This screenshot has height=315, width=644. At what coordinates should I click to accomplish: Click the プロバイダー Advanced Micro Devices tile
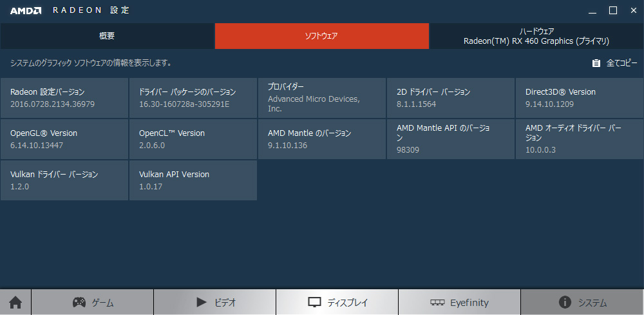pos(321,98)
